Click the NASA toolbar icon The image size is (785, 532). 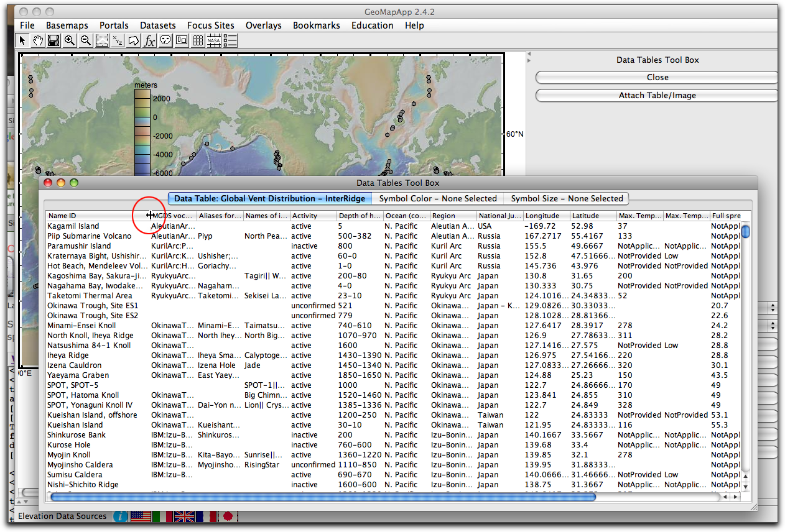coord(214,41)
